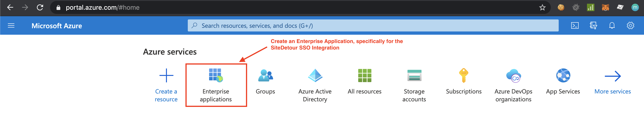Open the gray gear extension icon

pos(576,7)
